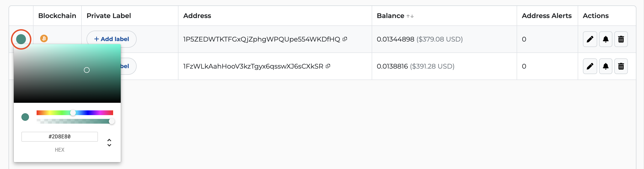Switch color format with HEX arrows

coord(109,143)
